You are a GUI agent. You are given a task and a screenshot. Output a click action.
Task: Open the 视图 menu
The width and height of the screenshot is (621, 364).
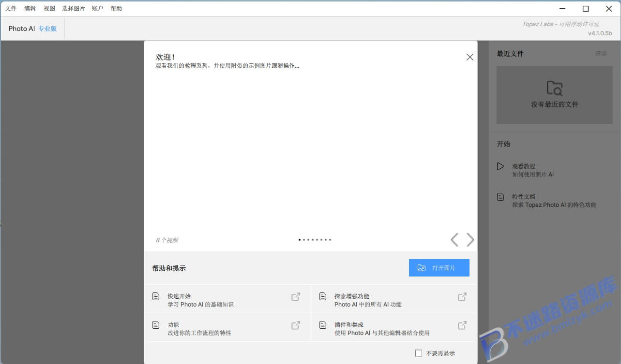[x=49, y=8]
